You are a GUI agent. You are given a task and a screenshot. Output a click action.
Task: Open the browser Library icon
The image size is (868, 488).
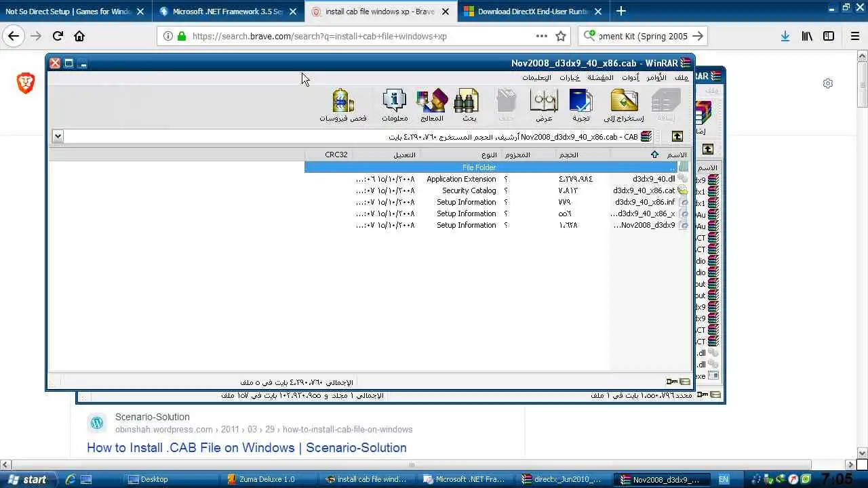click(807, 37)
